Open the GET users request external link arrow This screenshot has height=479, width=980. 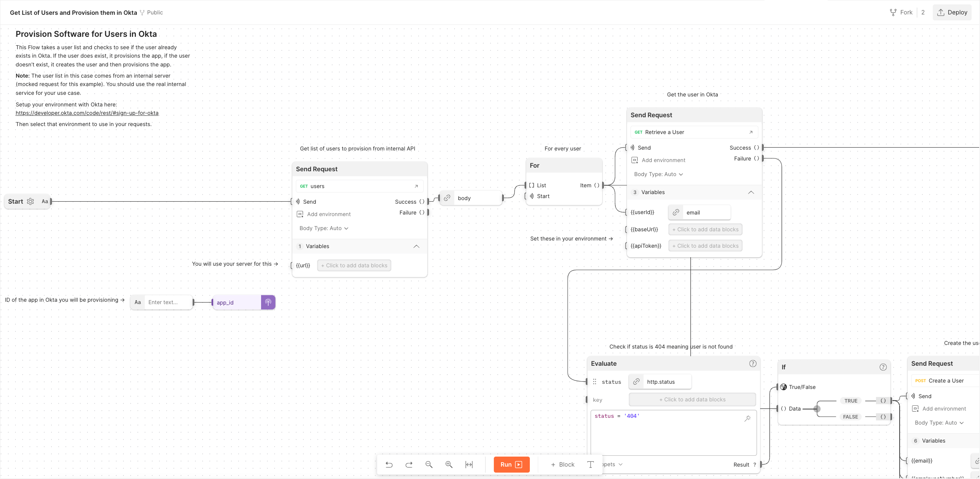coord(416,186)
